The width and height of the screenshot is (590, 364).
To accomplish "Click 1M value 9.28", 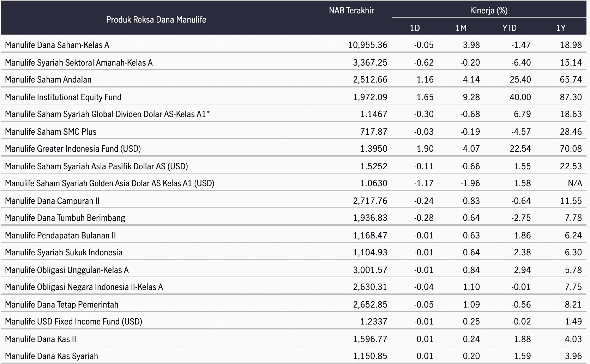I will point(471,97).
